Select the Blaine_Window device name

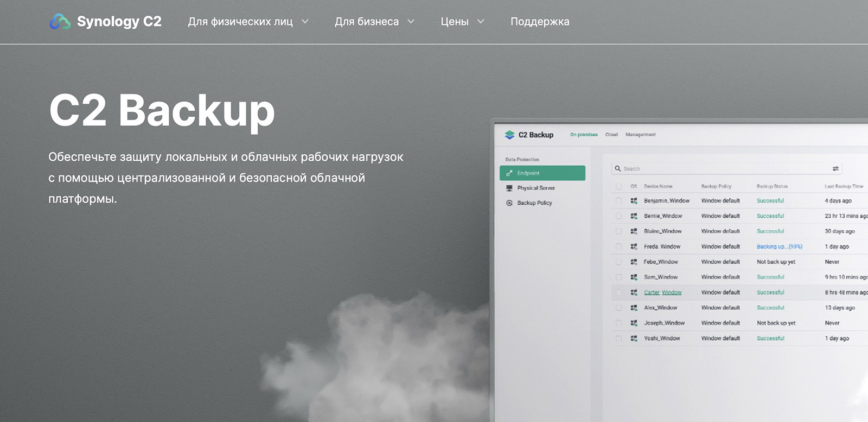click(663, 231)
